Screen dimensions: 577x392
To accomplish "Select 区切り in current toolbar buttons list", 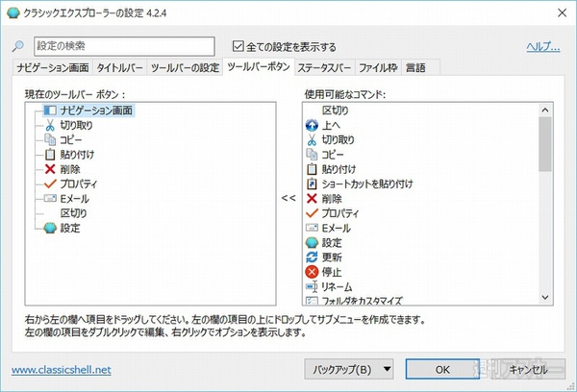I will (74, 213).
